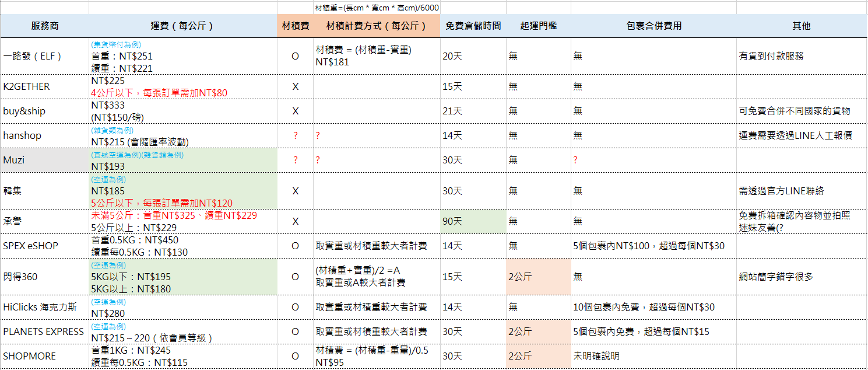Screen dimensions: 868x370
Task: Click the Muzi row 30天 cell
Action: coord(473,160)
